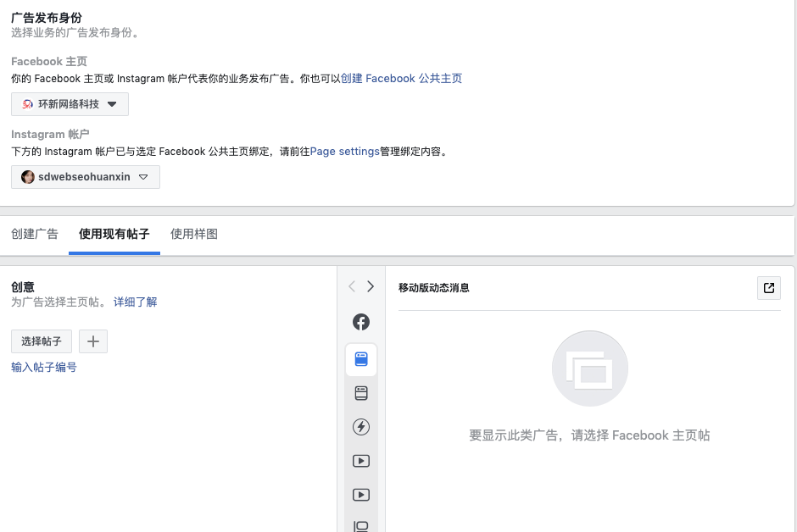Click the 输入帖子编号 link
The height and width of the screenshot is (532, 797).
click(44, 367)
